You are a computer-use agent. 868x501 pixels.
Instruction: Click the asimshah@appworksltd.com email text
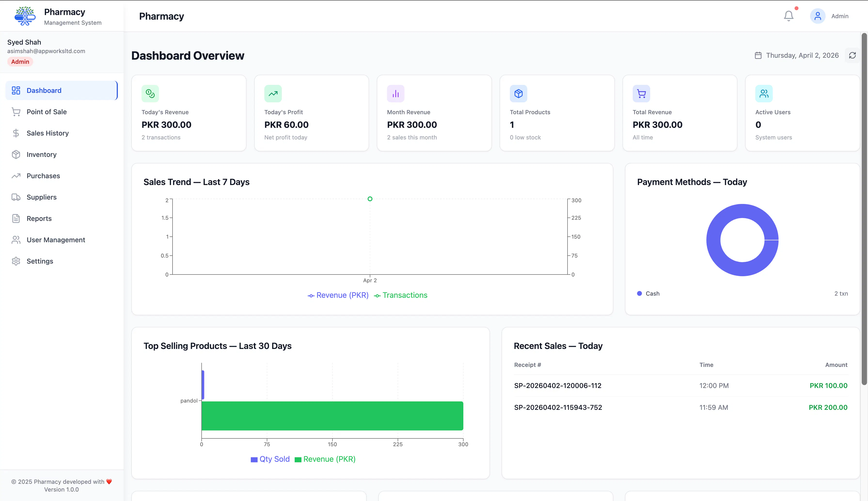[46, 51]
